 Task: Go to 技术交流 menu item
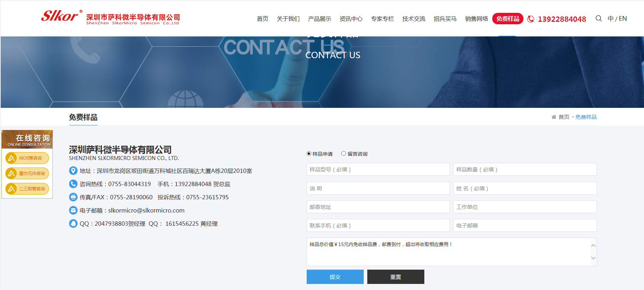tap(414, 19)
